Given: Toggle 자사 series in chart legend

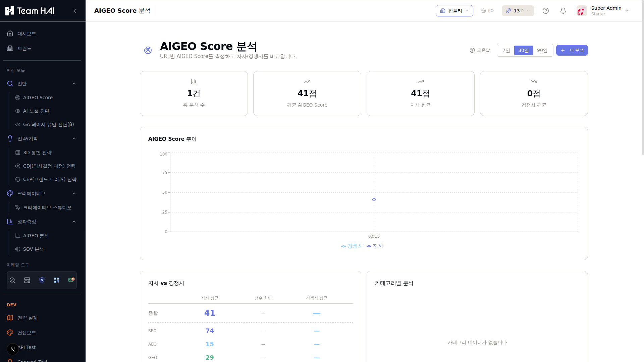Looking at the screenshot, I should coord(375,246).
